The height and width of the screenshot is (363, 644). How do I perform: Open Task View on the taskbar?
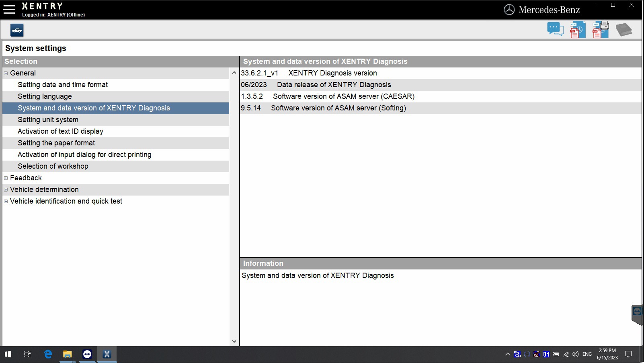[27, 354]
